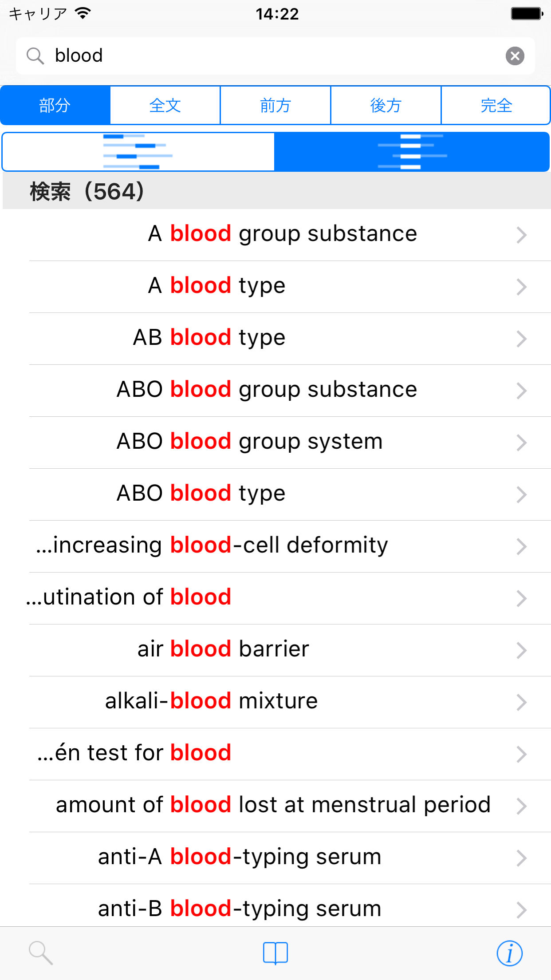Open the info icon in the bottom bar
The height and width of the screenshot is (980, 551).
[x=509, y=952]
